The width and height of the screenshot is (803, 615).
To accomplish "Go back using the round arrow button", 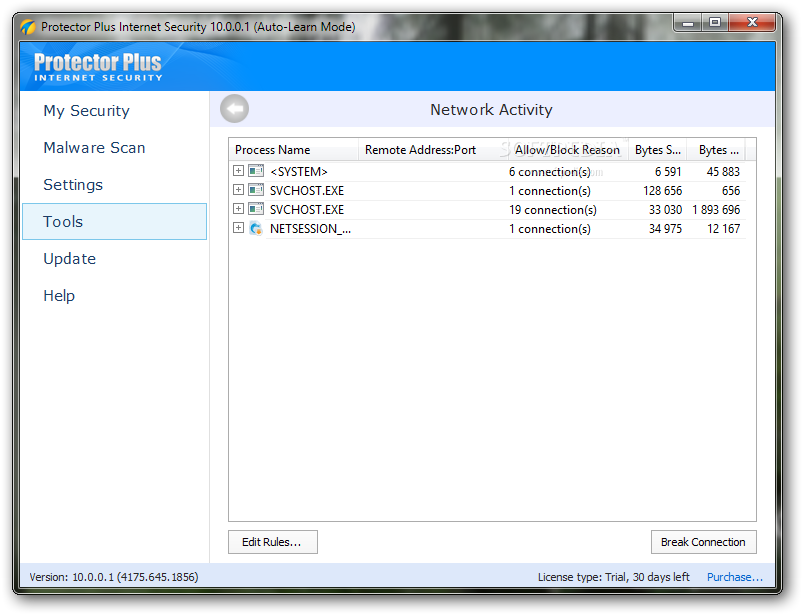I will click(x=235, y=109).
